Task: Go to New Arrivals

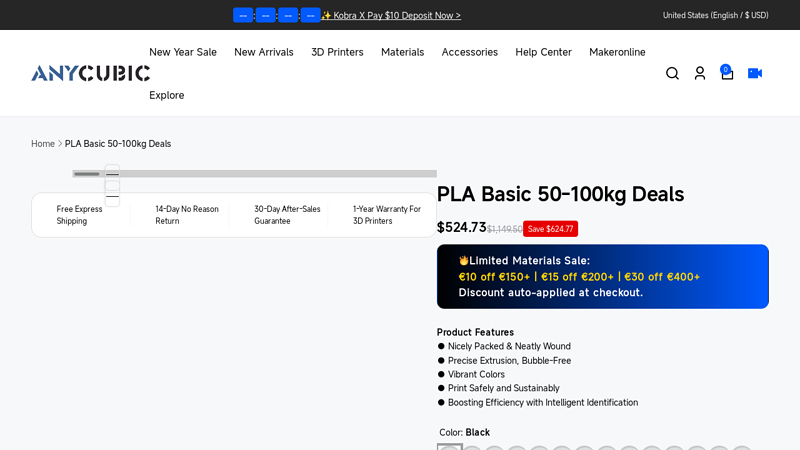Action: pos(263,52)
